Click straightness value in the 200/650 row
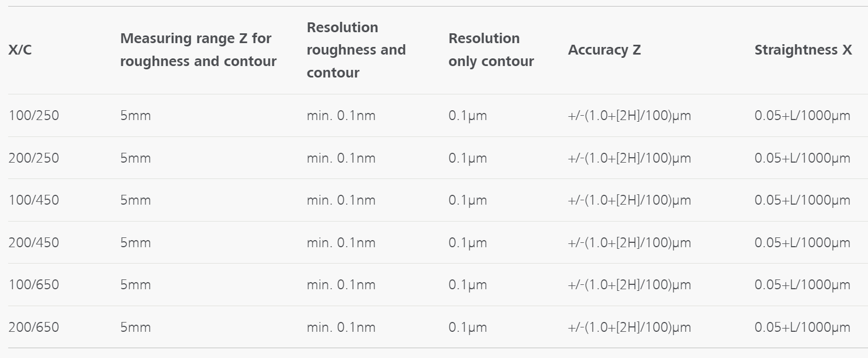Viewport: 868px width, 358px height. pos(802,327)
